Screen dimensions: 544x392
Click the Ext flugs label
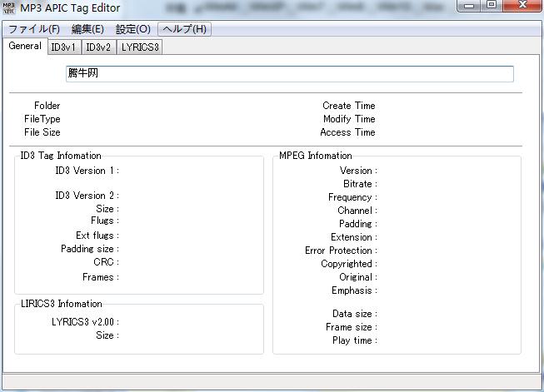click(x=97, y=236)
